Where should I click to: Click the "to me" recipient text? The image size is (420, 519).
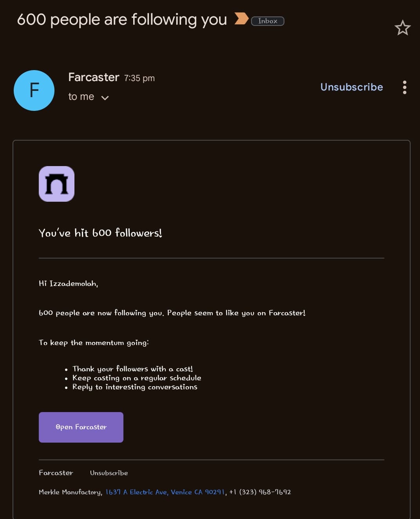point(81,97)
